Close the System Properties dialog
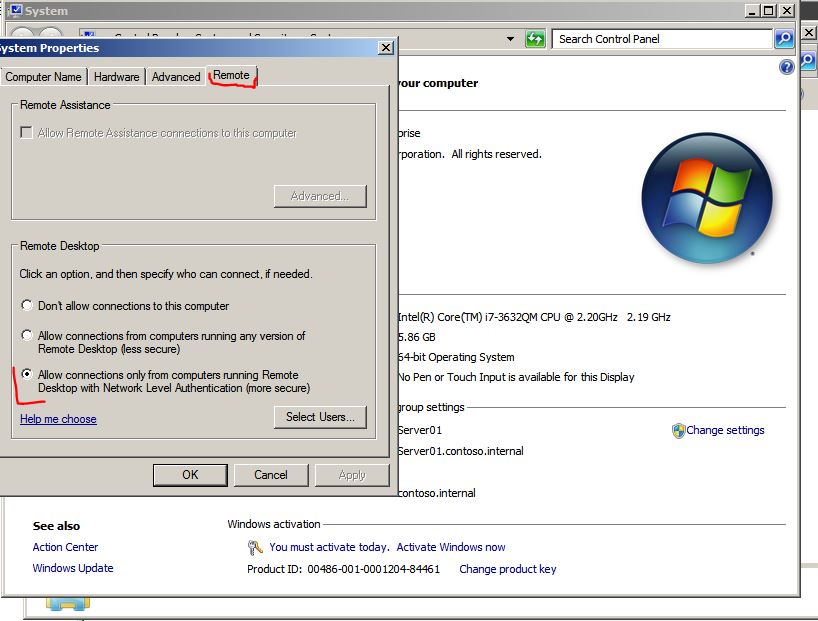818x621 pixels. (x=386, y=47)
